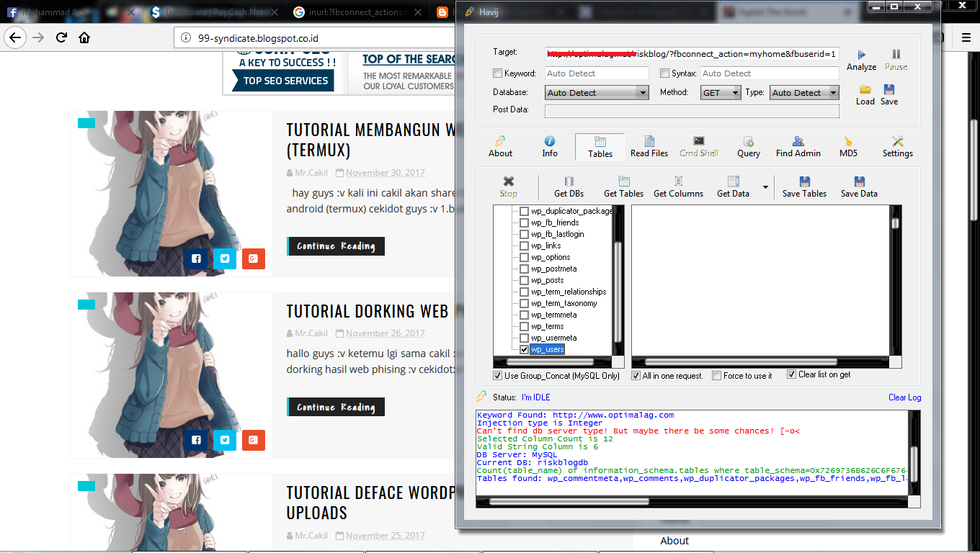Open the Read Files section
The width and height of the screenshot is (980, 553).
point(649,146)
